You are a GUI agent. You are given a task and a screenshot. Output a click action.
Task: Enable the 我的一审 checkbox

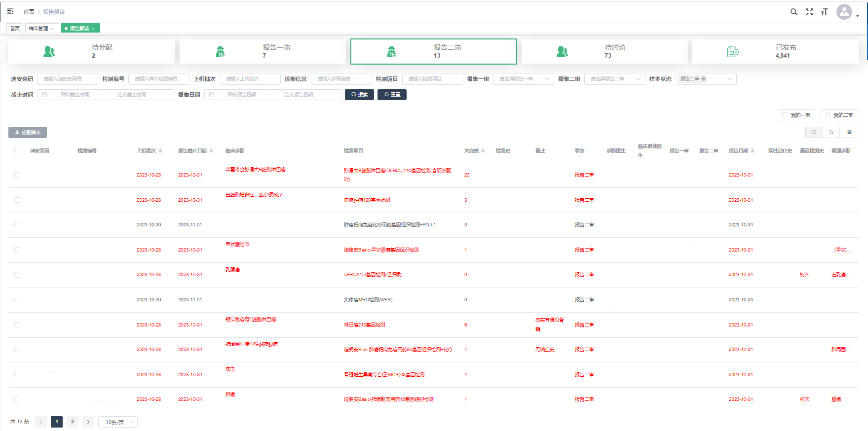tap(785, 115)
